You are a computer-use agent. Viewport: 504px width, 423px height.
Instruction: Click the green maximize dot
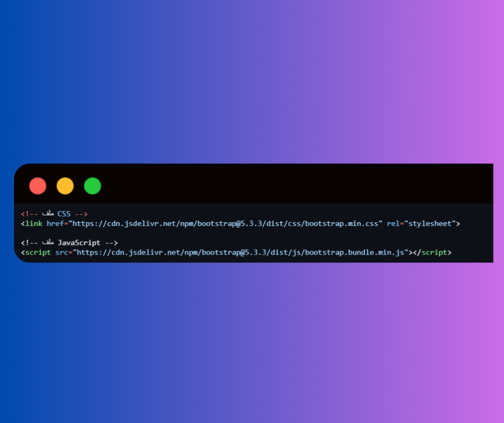click(92, 186)
